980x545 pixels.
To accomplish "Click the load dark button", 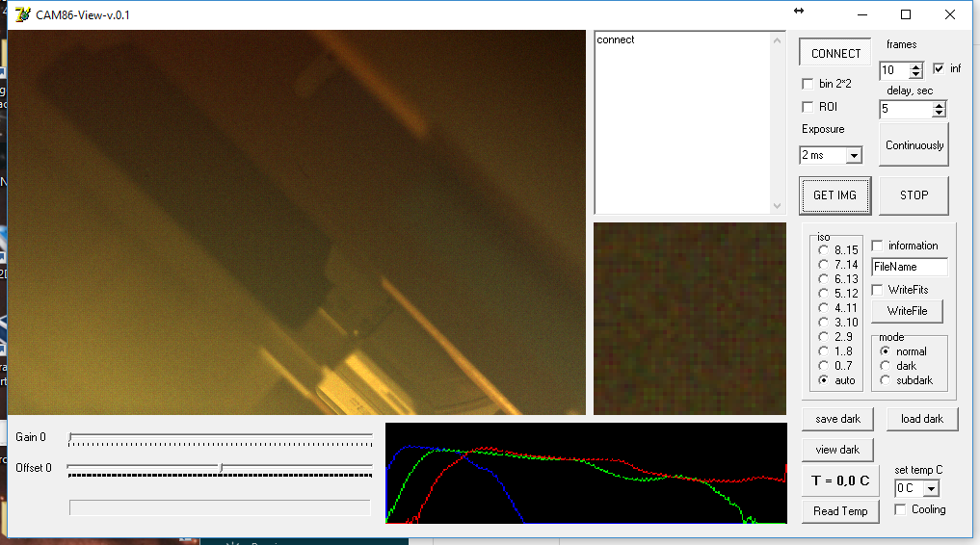I will coord(922,419).
